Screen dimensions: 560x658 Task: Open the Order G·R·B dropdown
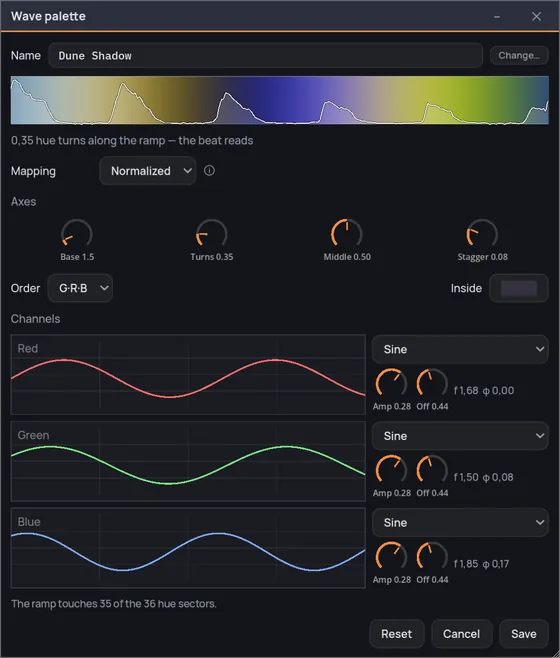(x=80, y=288)
